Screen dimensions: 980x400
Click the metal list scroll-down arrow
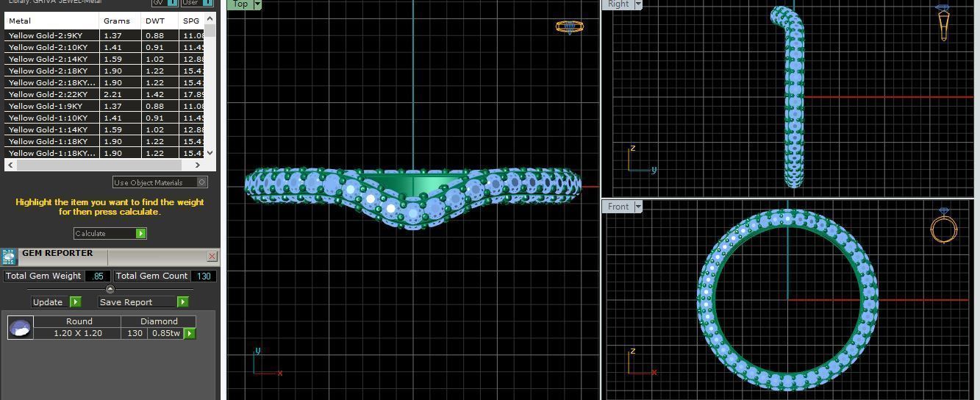[210, 152]
